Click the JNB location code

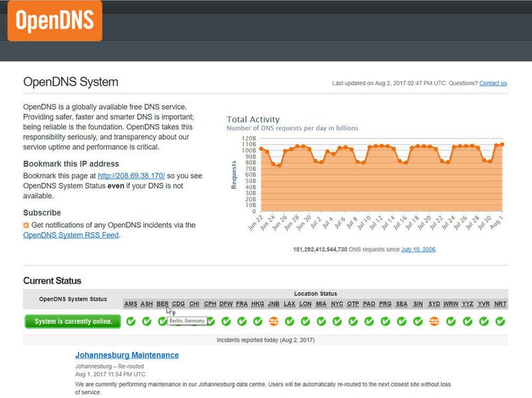pyautogui.click(x=273, y=304)
